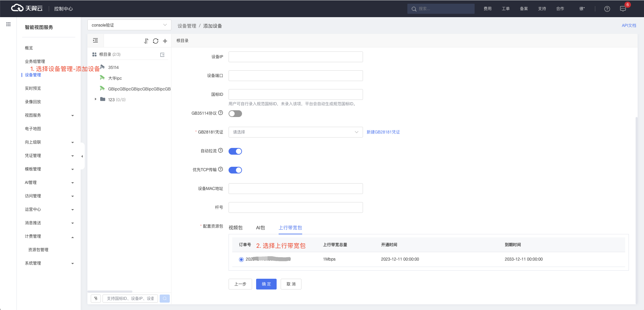This screenshot has width=644, height=310.
Task: Expand the 123 folder in tree
Action: pyautogui.click(x=96, y=99)
